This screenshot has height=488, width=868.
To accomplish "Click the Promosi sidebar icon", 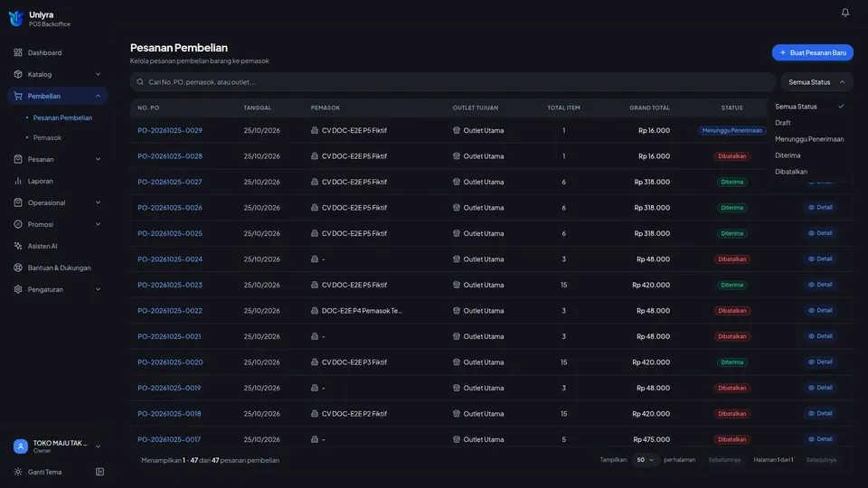I will coord(18,224).
